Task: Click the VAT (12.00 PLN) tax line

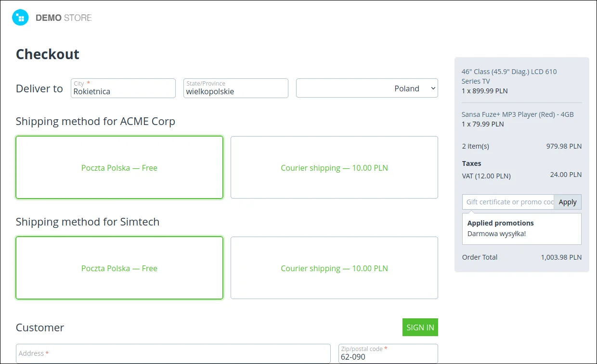Action: coord(486,176)
